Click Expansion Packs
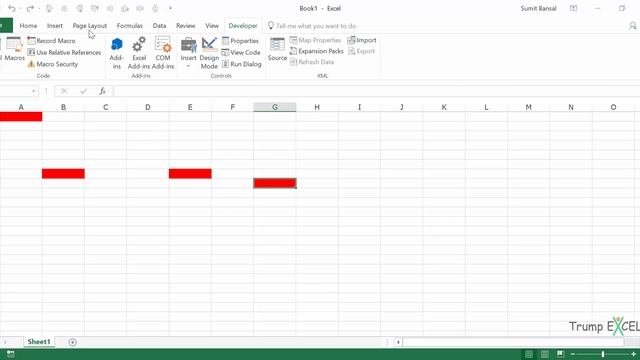The width and height of the screenshot is (640, 360). (317, 51)
